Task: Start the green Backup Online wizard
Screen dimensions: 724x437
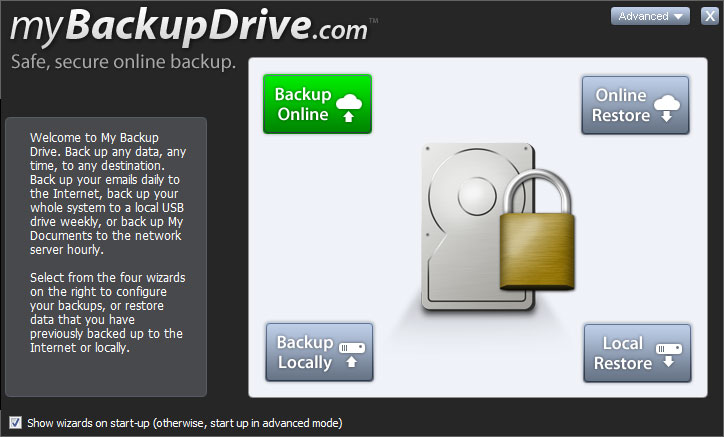Action: click(x=317, y=104)
